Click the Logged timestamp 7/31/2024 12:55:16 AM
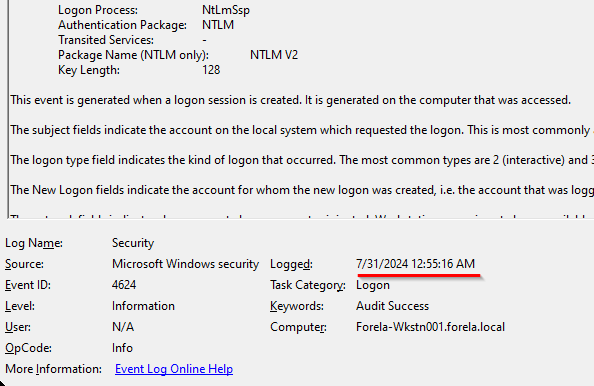The image size is (594, 386). pos(415,264)
